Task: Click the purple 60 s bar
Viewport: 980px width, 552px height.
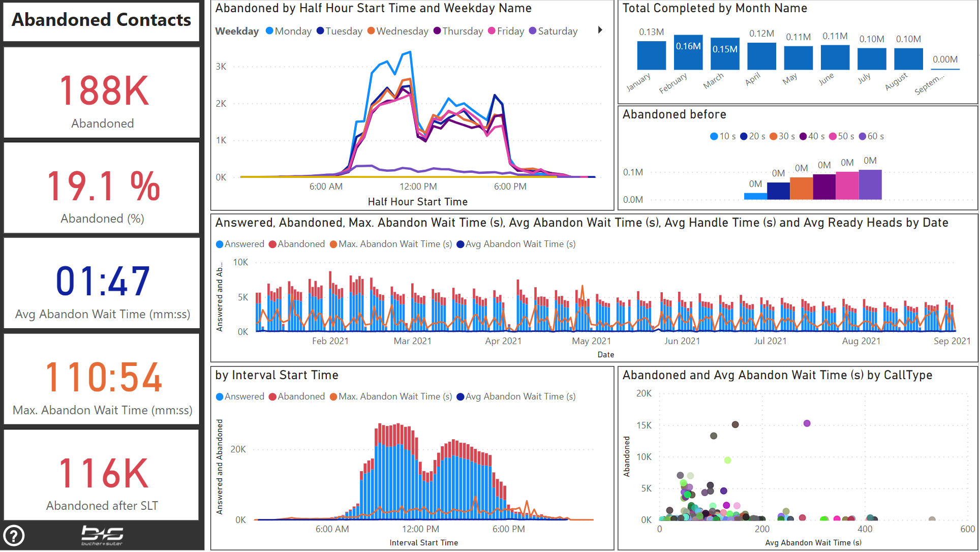Action: (x=870, y=185)
